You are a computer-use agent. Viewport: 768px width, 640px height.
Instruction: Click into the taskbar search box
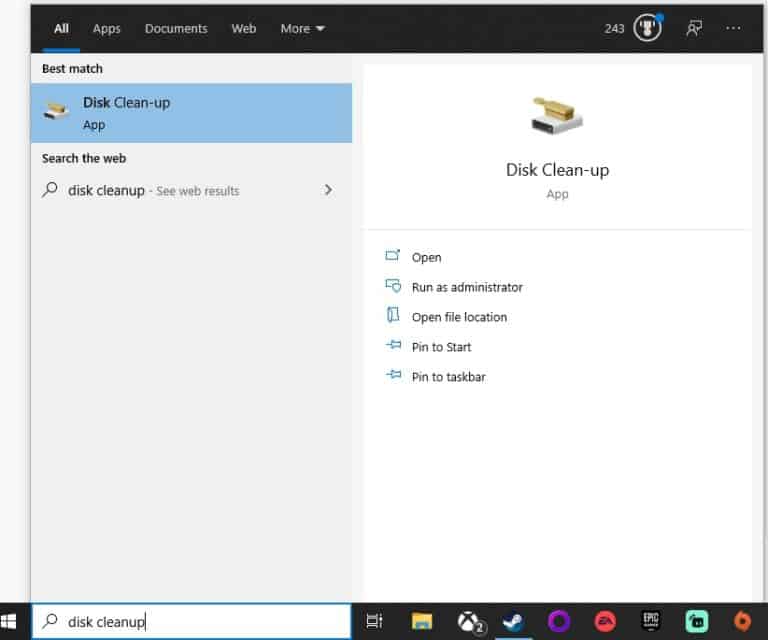click(x=191, y=621)
